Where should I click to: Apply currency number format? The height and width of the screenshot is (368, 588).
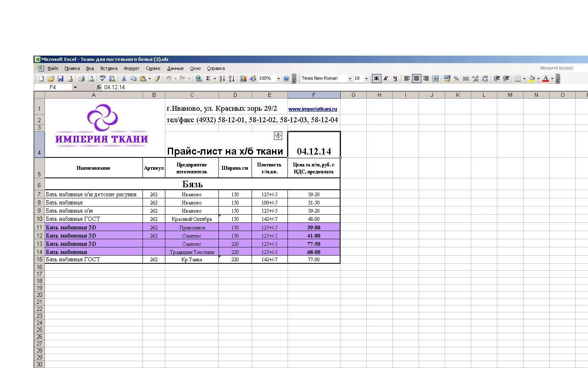click(447, 79)
